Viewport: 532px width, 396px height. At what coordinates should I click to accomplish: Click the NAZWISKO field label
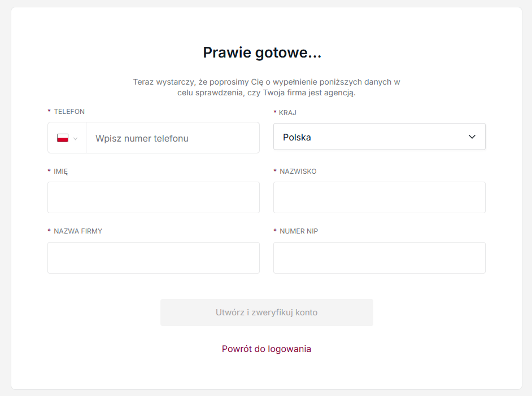(298, 171)
